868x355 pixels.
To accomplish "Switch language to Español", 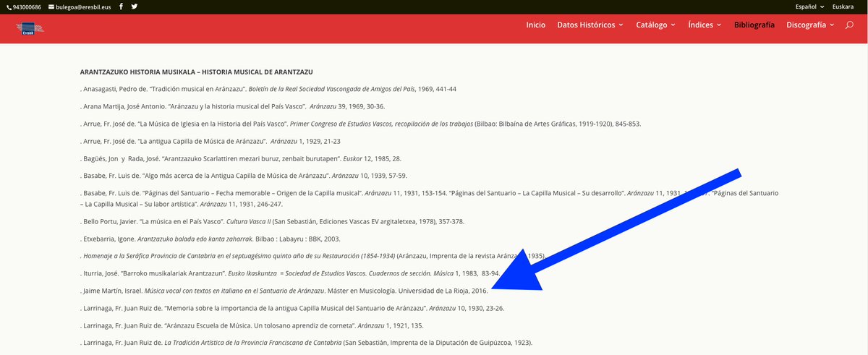I will 809,7.
